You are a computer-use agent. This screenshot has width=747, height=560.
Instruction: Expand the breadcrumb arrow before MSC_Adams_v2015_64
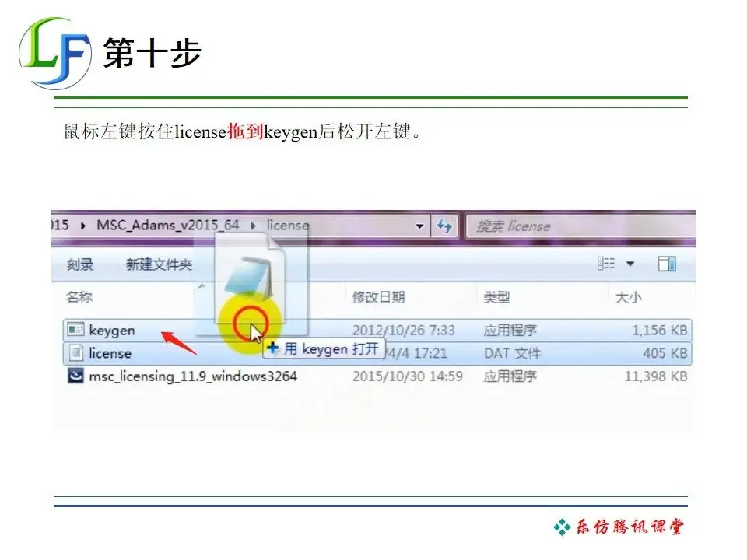pyautogui.click(x=83, y=226)
